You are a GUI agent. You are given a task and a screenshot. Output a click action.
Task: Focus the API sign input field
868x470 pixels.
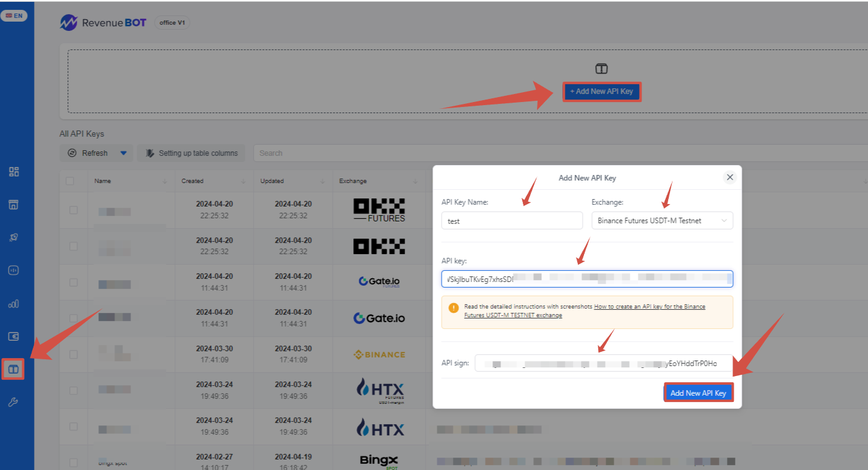point(604,363)
